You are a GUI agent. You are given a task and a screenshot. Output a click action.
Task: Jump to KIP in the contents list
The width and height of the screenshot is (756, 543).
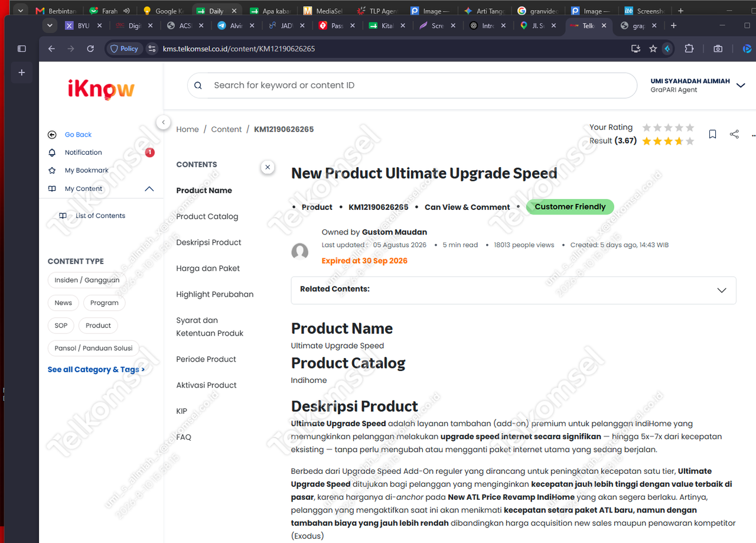tap(181, 411)
